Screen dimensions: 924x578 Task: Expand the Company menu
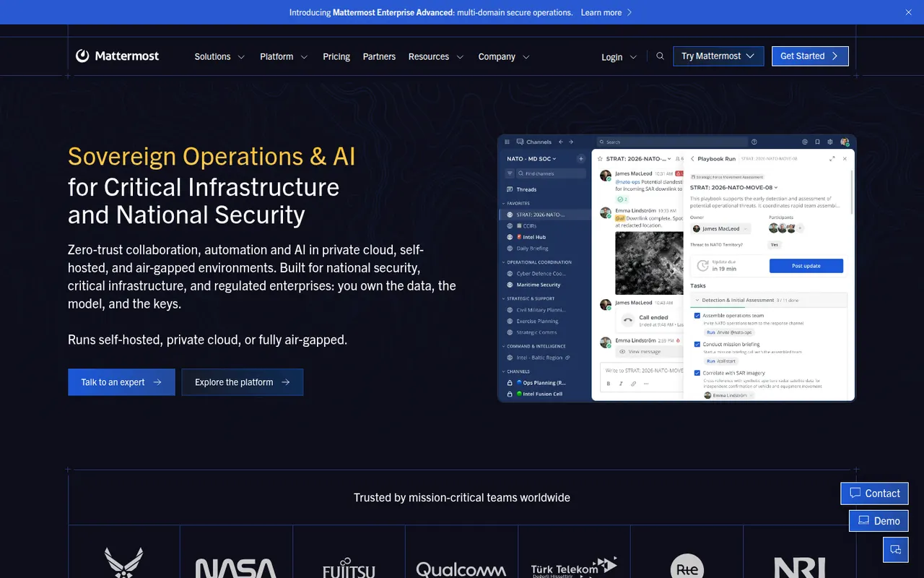point(504,56)
